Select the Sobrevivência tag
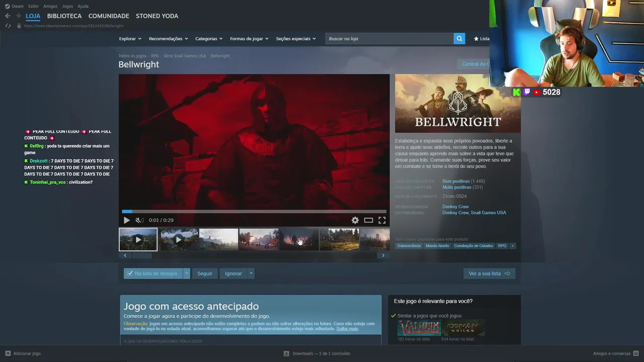644x362 pixels. coord(409,246)
